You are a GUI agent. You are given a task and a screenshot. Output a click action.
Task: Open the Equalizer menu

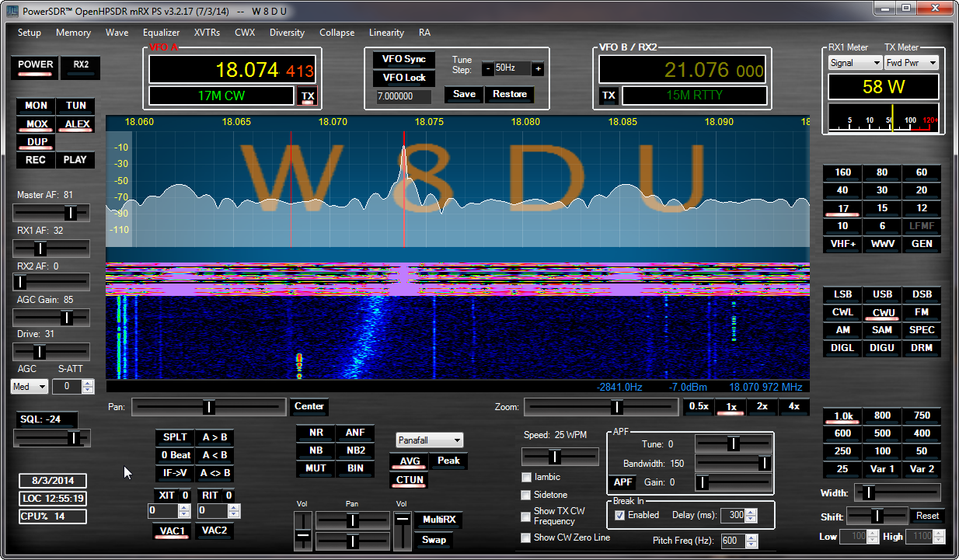(161, 33)
